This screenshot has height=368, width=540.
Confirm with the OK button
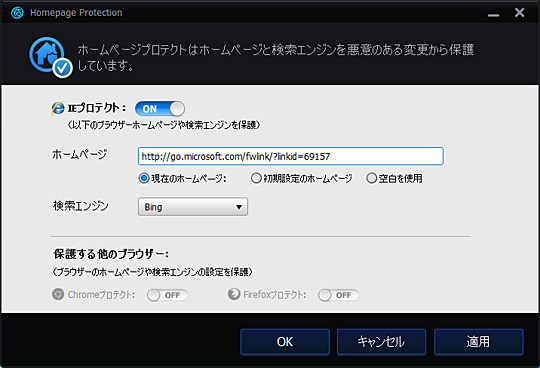point(285,342)
